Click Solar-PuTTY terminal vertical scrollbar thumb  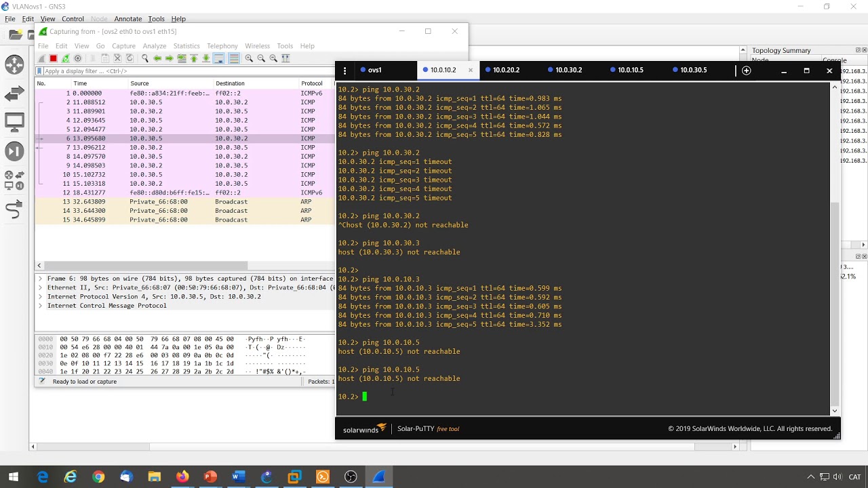click(835, 303)
